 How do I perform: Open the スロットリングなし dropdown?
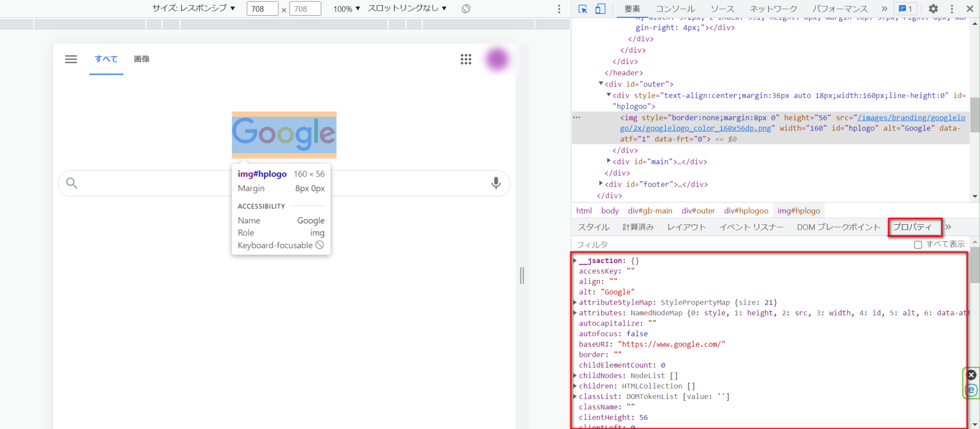407,9
